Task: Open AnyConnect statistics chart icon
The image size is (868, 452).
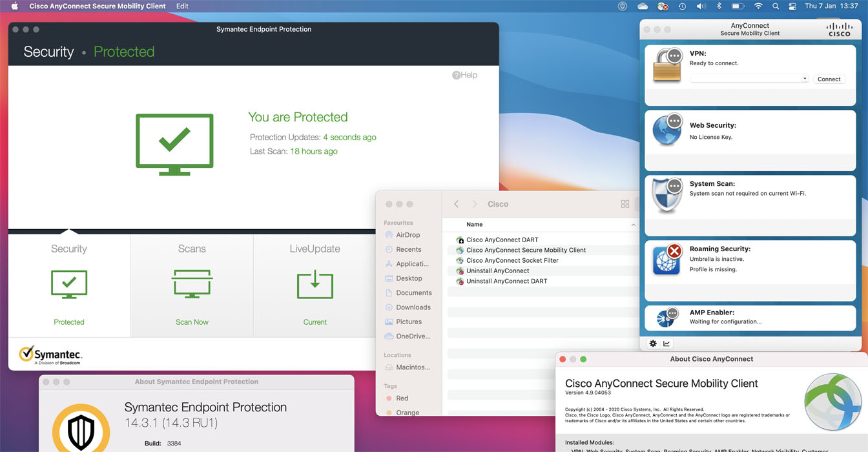Action: tap(666, 344)
